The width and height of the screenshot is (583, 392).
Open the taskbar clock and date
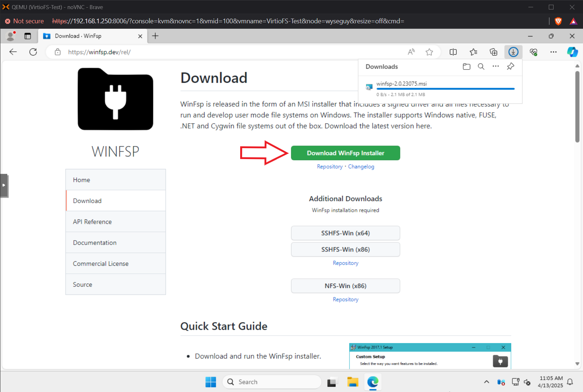pos(551,382)
